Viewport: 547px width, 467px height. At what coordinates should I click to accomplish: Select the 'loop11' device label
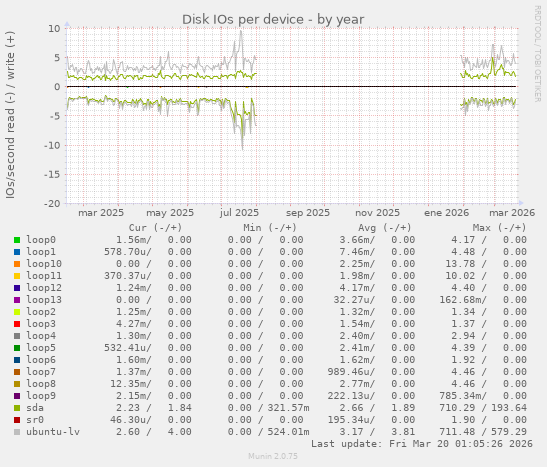coord(44,276)
